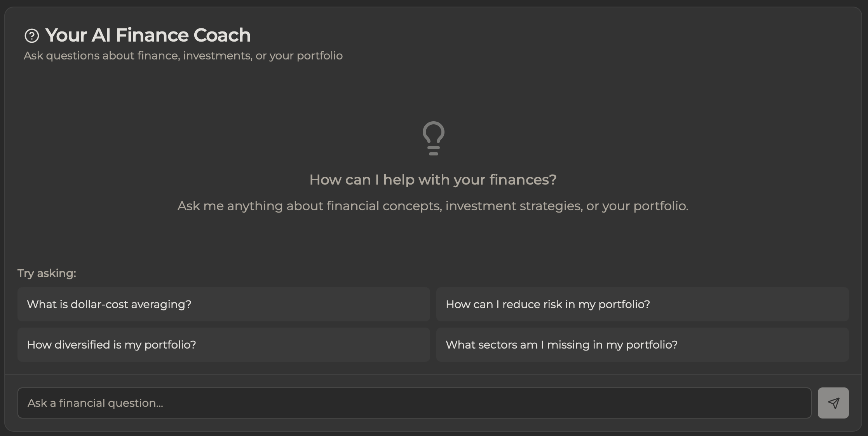Click the word 'investments' in the header subtitle
Screen dimensions: 868x436
click(217, 56)
